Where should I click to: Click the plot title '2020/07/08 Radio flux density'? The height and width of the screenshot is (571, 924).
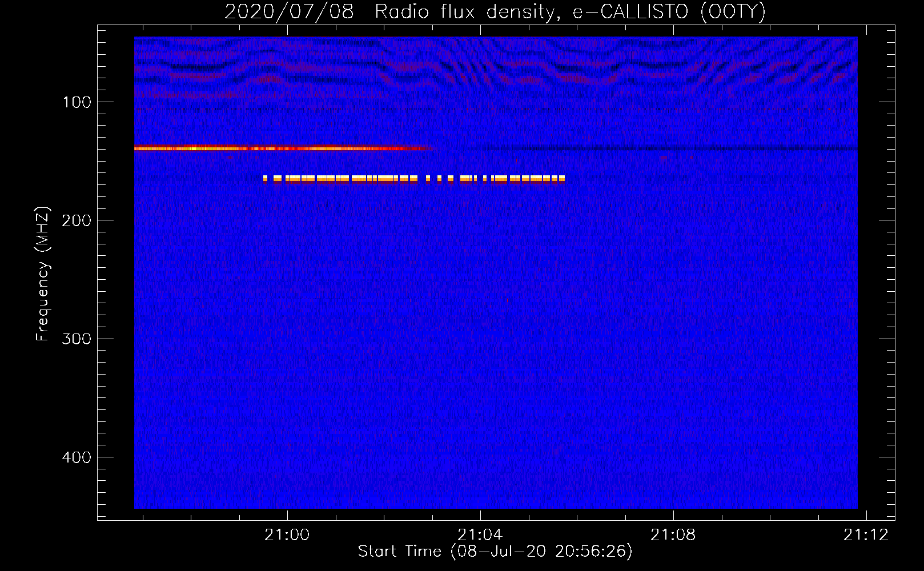(495, 11)
